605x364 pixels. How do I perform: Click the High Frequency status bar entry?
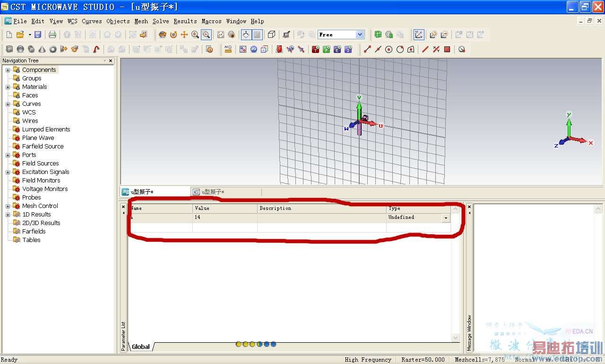[368, 360]
